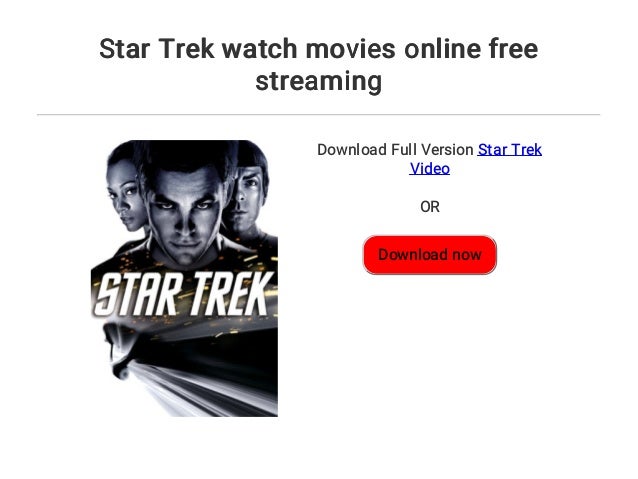Click the center man's face on poster
Screen dimensions: 638x479
(185, 216)
